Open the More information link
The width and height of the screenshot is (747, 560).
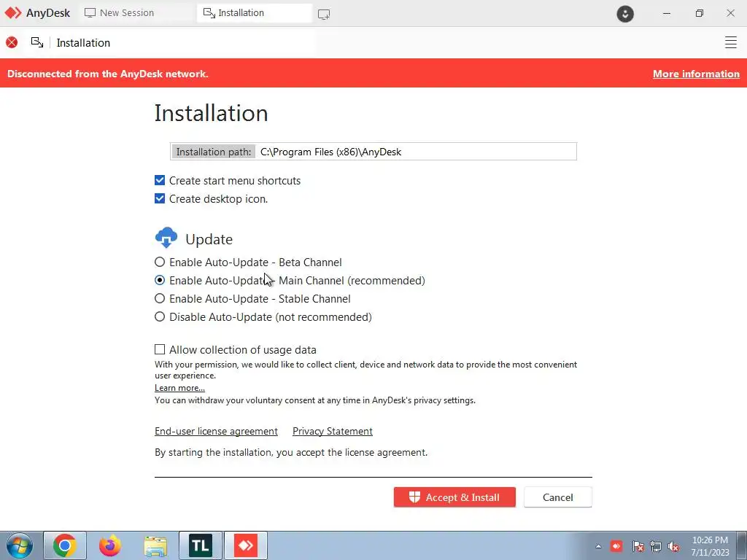tap(696, 74)
